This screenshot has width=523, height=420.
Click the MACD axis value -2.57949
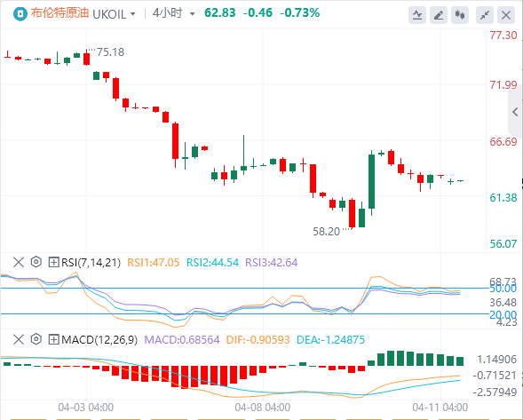[x=495, y=392]
